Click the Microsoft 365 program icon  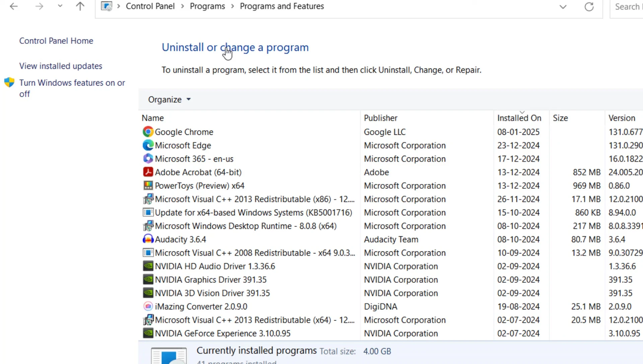148,159
